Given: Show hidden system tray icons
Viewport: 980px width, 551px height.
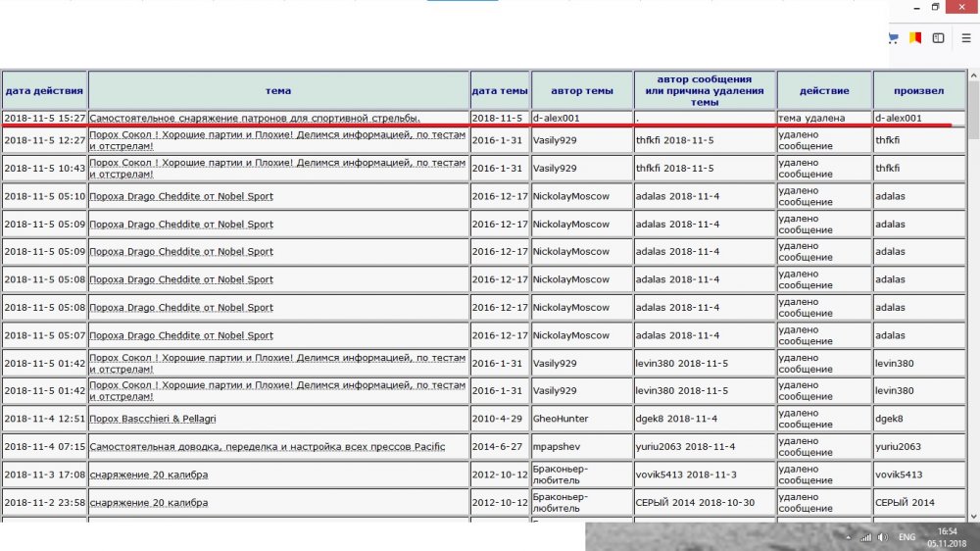Looking at the screenshot, I should (847, 537).
